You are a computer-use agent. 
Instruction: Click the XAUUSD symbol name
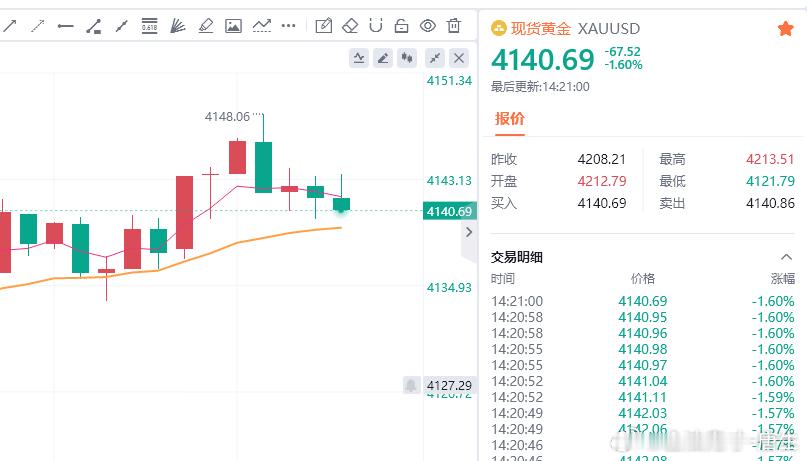click(609, 28)
